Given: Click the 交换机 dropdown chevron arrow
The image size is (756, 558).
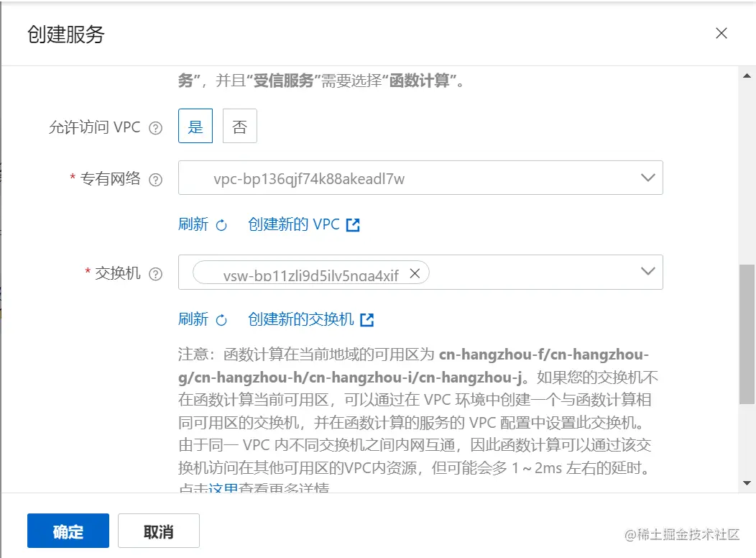Looking at the screenshot, I should pyautogui.click(x=648, y=272).
